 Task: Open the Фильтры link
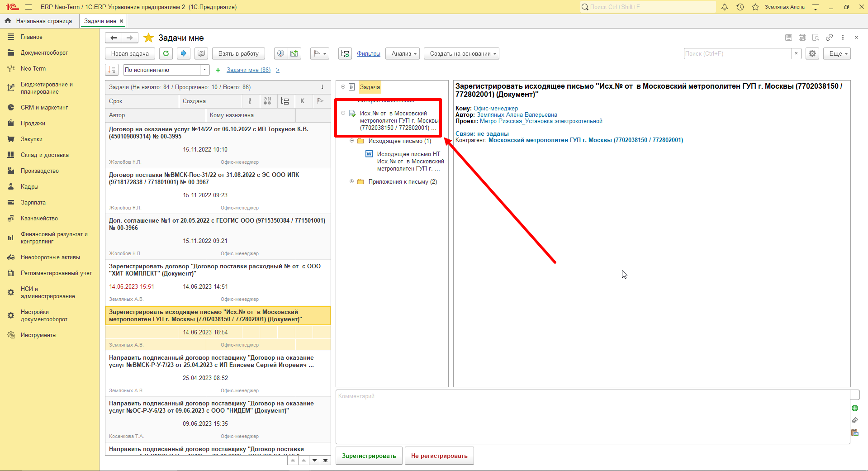[369, 53]
